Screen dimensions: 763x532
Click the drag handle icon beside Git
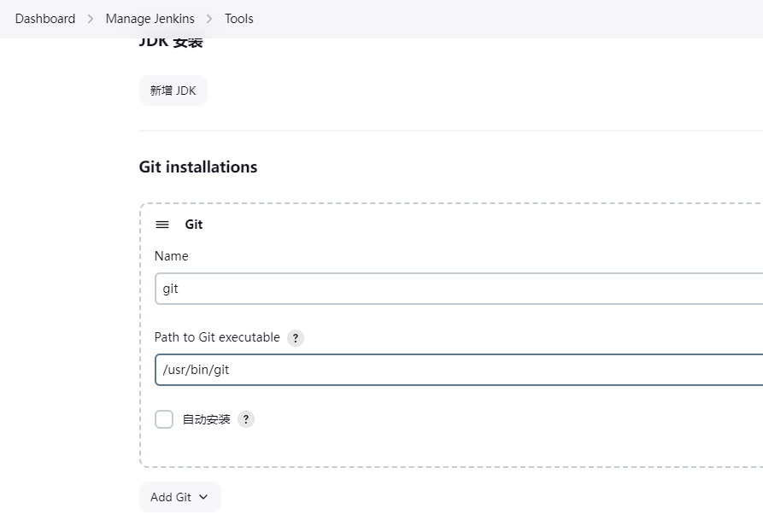(x=162, y=225)
